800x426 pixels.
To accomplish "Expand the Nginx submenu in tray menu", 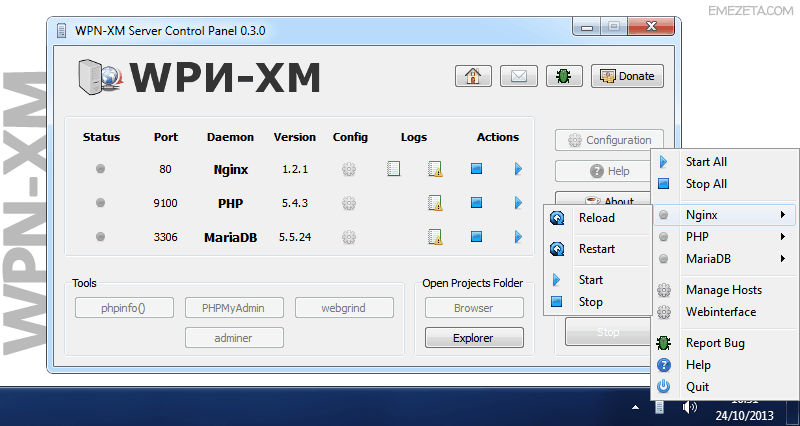I will pyautogui.click(x=724, y=215).
